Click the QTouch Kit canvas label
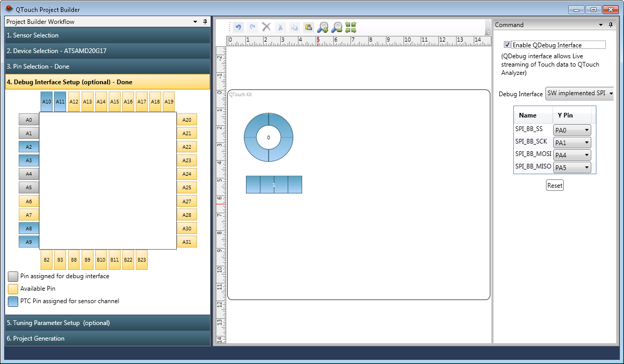624x364 pixels. coord(241,95)
